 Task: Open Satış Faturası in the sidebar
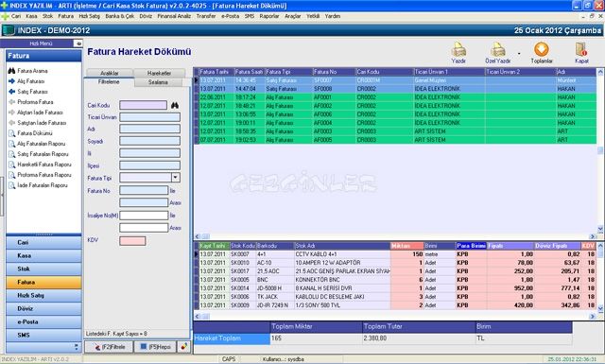32,92
